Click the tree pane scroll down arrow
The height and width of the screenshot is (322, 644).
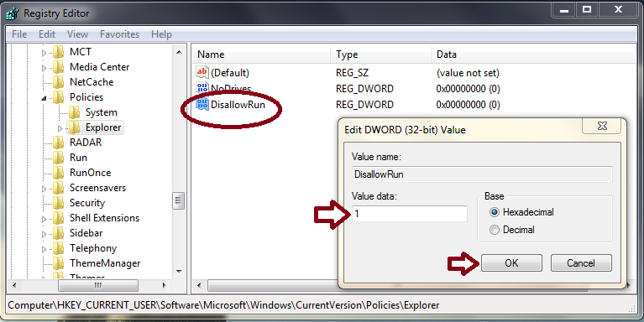pos(179,271)
